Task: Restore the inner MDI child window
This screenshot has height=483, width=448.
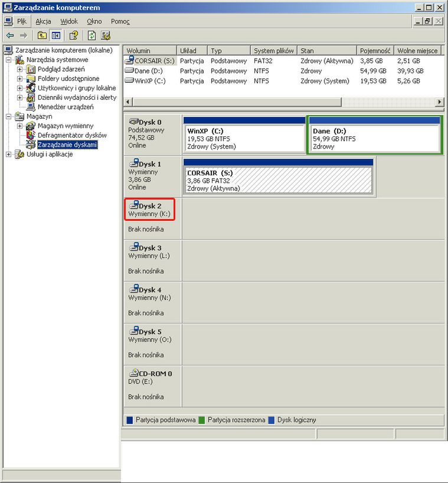Action: coord(427,21)
